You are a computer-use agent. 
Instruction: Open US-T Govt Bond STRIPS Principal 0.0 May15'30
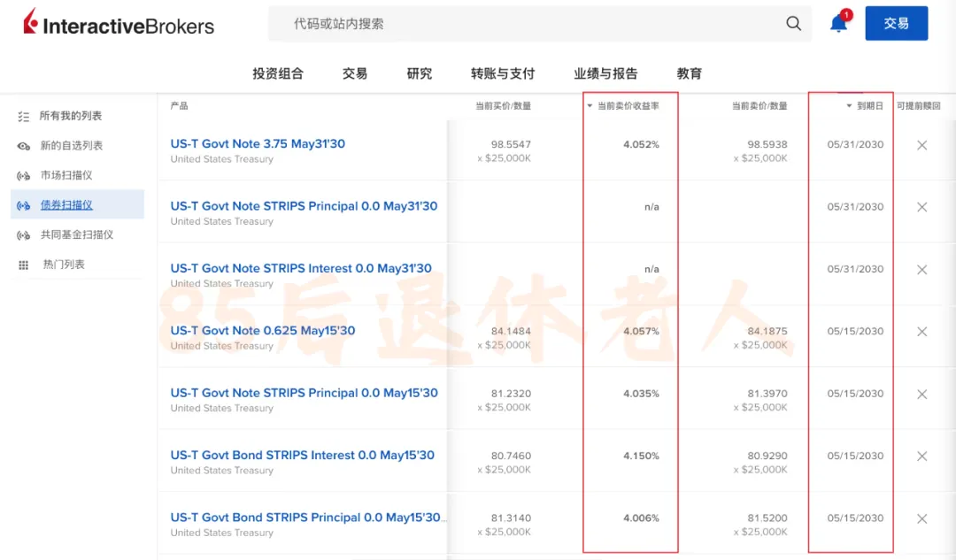point(308,518)
